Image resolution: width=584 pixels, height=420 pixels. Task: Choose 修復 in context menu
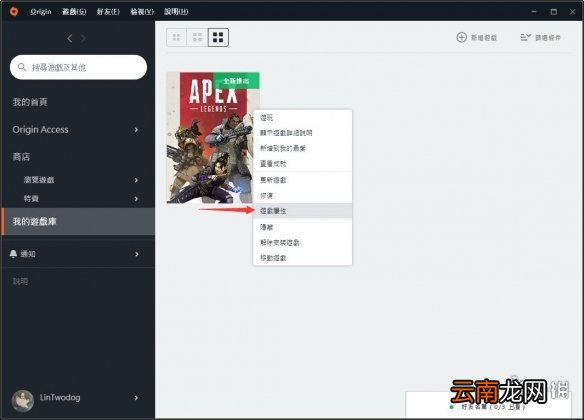click(302, 195)
